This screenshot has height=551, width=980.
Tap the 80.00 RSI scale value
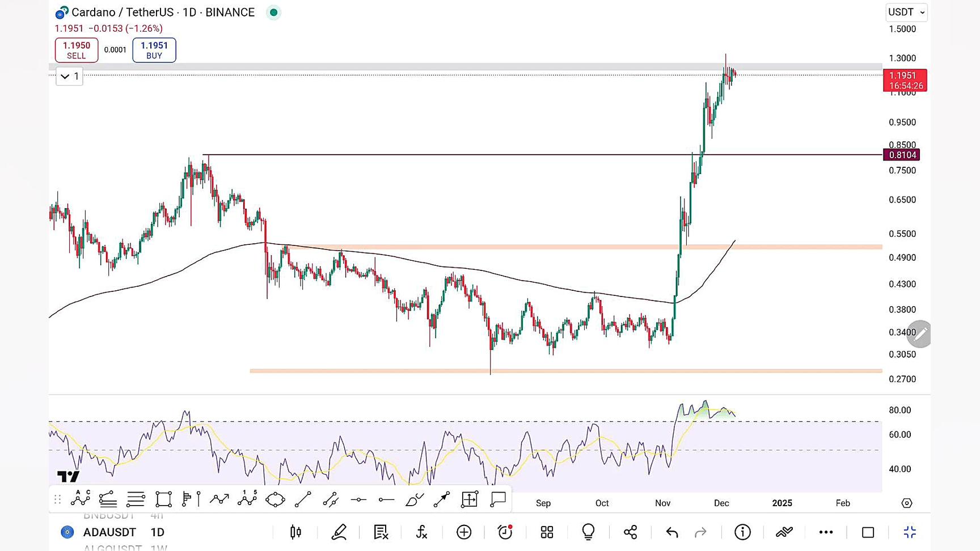(x=900, y=410)
